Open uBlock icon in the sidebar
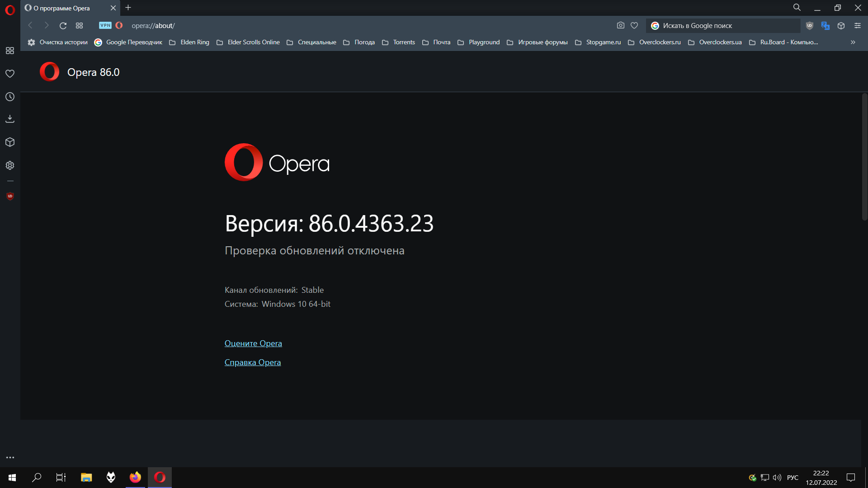 pos(10,196)
